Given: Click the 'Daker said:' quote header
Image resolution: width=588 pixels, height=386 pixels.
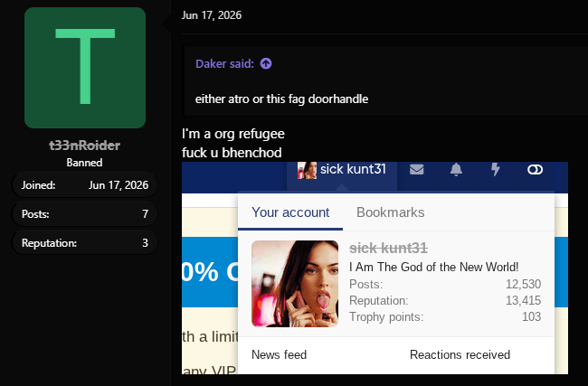Looking at the screenshot, I should coord(224,63).
